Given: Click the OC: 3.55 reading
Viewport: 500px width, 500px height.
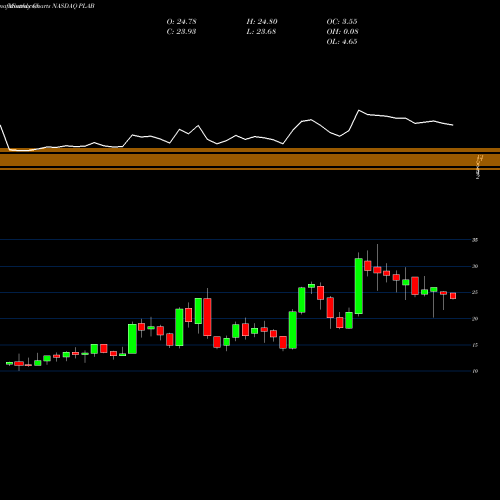Looking at the screenshot, I should point(342,21).
